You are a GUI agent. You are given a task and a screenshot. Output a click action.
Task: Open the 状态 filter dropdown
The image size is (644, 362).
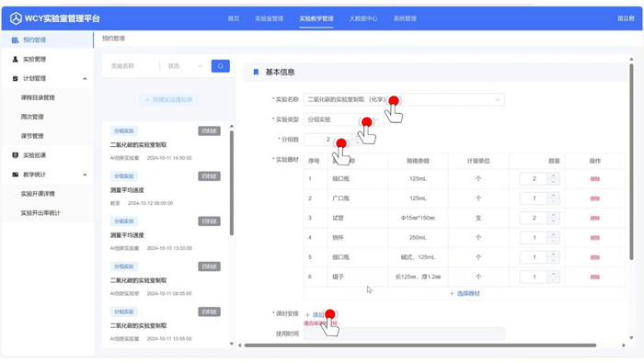click(185, 66)
